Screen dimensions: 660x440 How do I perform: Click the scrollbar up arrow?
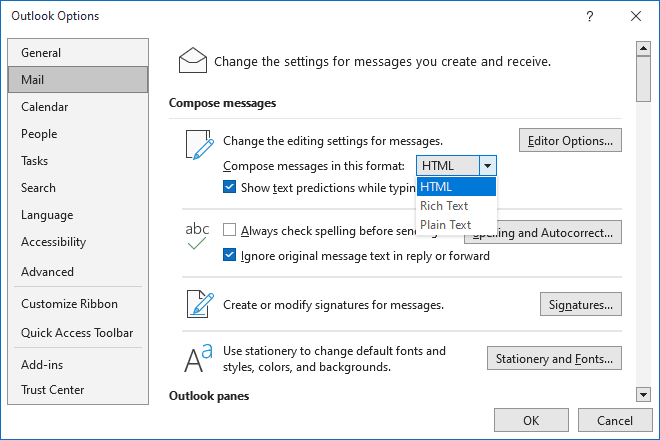(x=643, y=48)
